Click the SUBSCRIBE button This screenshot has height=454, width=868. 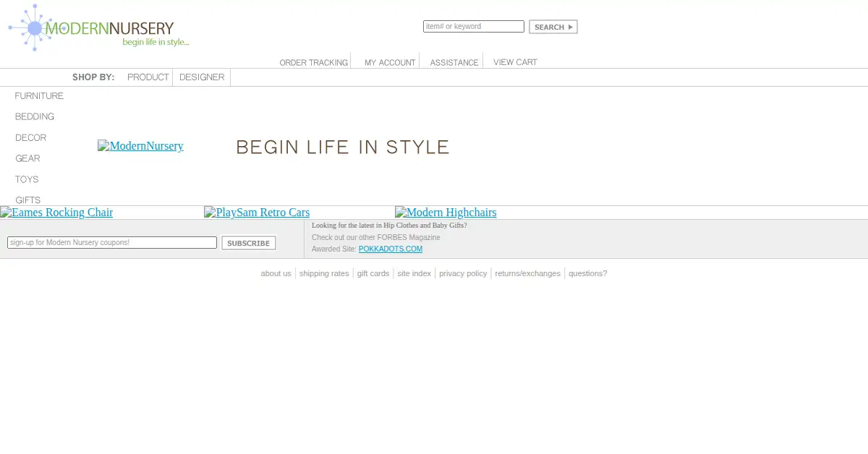point(249,243)
